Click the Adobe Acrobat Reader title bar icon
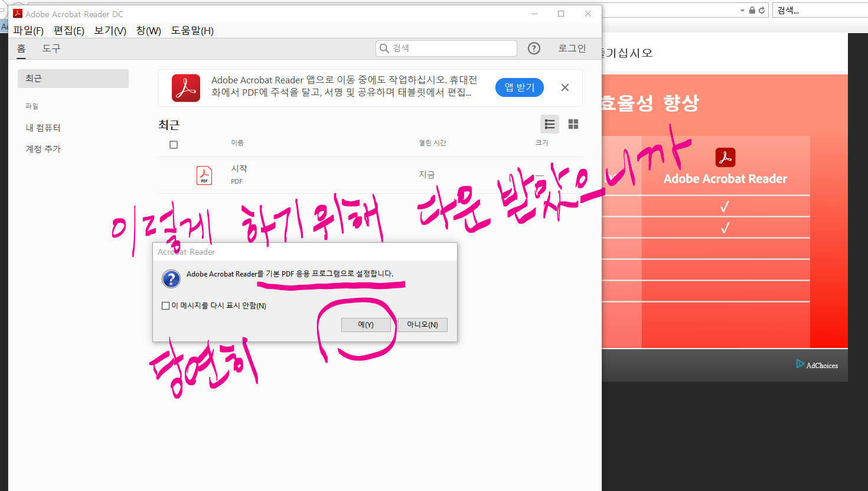Viewport: 868px width, 491px height. pos(18,14)
